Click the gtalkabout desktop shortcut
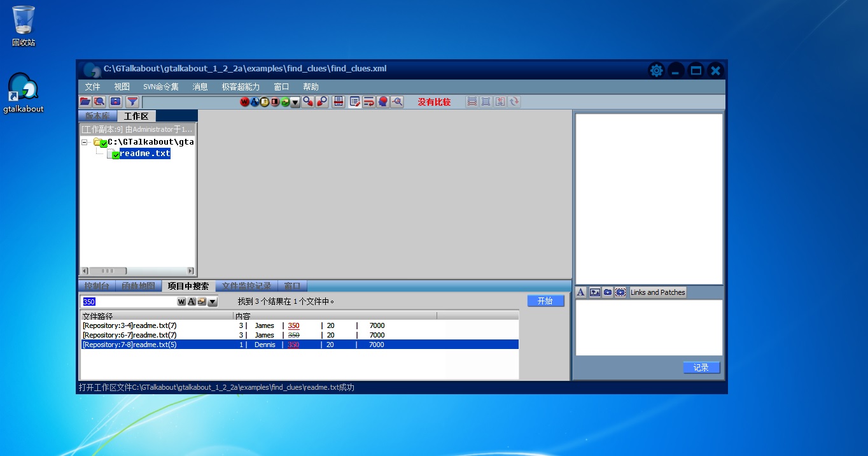The width and height of the screenshot is (868, 456). tap(24, 94)
